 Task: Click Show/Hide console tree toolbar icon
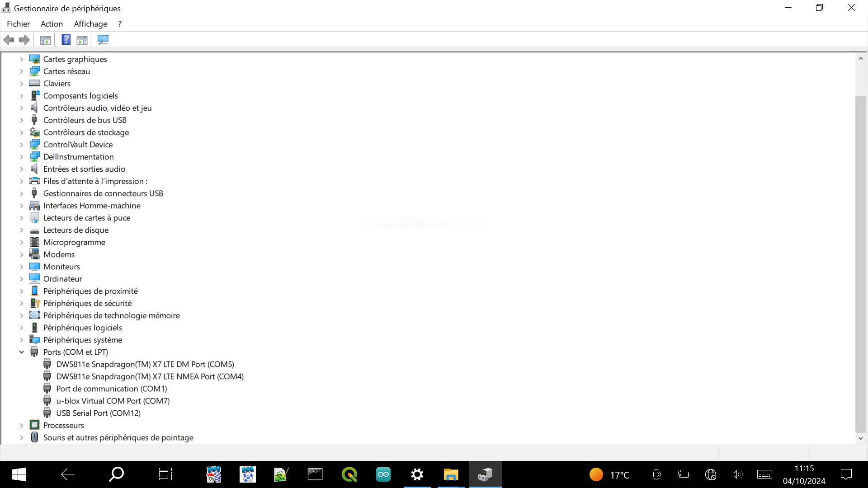[45, 40]
